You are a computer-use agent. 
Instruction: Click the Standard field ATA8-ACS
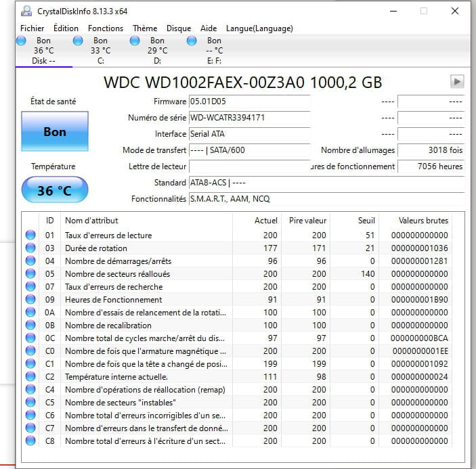pyautogui.click(x=326, y=183)
